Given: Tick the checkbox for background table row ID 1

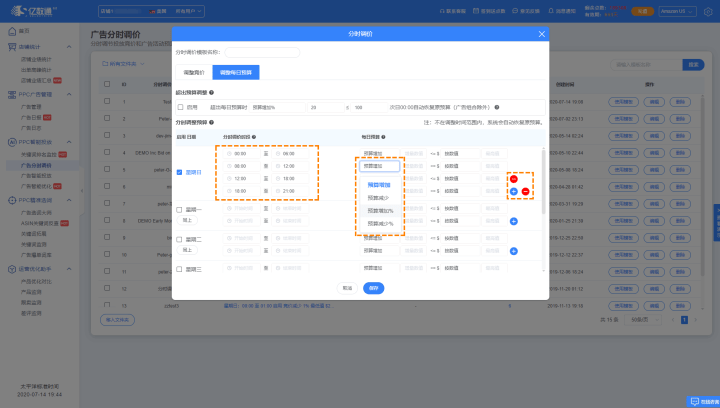Looking at the screenshot, I should (107, 101).
